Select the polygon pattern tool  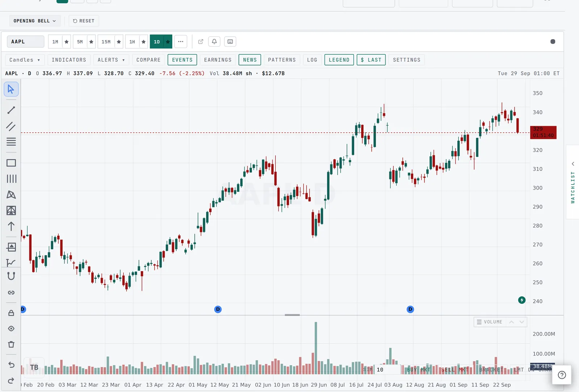point(11,195)
